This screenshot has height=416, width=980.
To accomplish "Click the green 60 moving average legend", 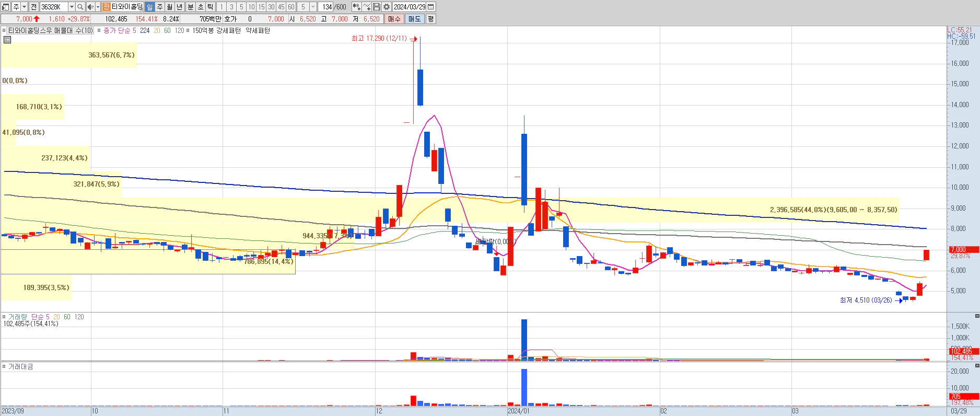I will pyautogui.click(x=167, y=31).
